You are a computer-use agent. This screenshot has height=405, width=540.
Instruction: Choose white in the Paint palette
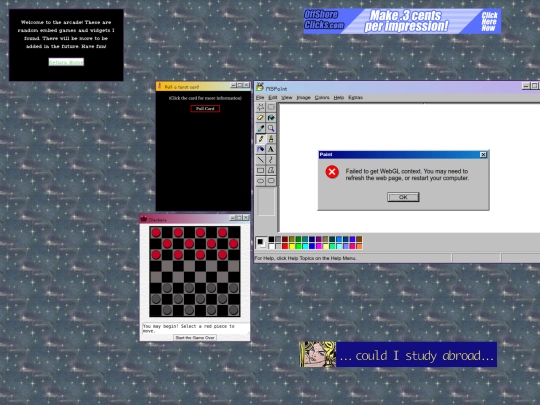click(x=271, y=246)
